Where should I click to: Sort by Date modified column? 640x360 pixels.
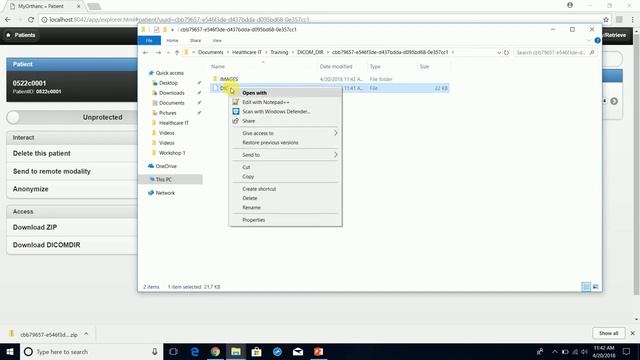click(336, 66)
